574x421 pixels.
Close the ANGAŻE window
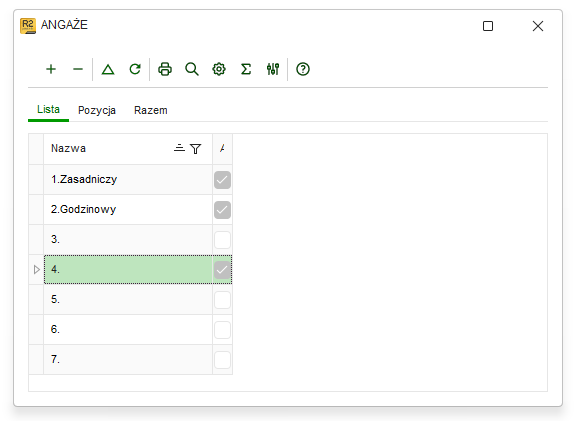[538, 26]
